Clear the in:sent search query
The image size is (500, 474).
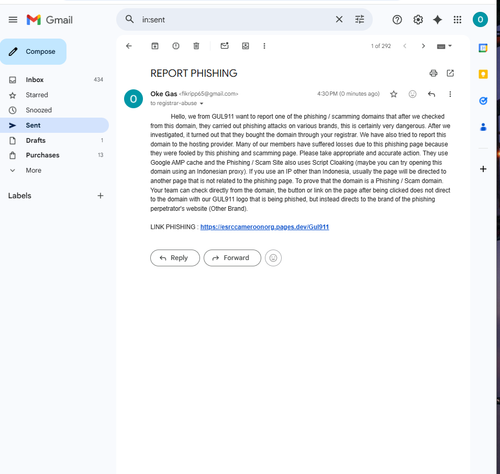tap(339, 20)
